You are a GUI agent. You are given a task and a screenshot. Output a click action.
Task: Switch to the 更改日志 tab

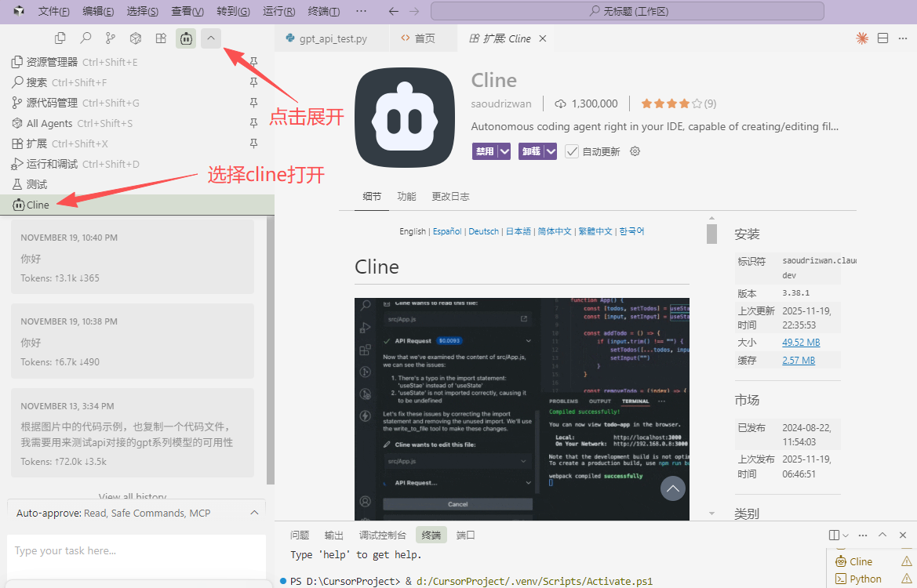(450, 196)
